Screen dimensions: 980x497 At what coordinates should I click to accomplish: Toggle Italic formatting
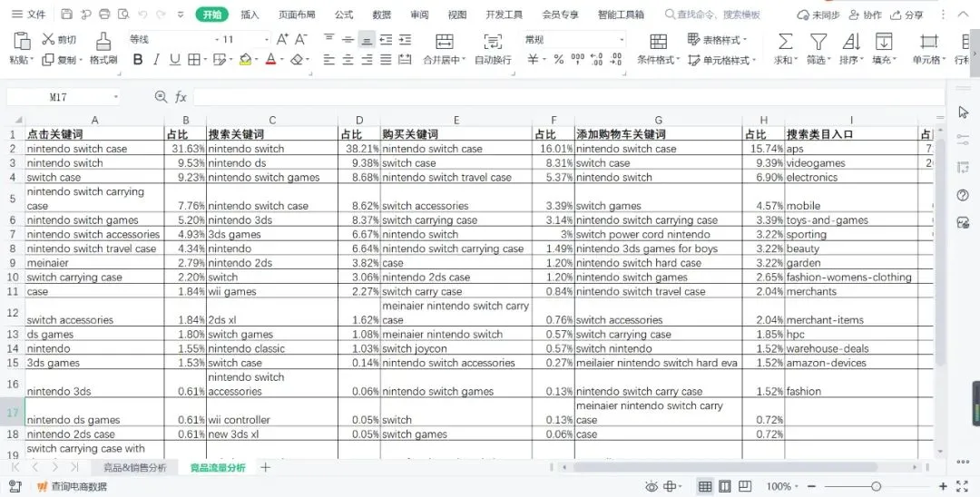(x=156, y=59)
